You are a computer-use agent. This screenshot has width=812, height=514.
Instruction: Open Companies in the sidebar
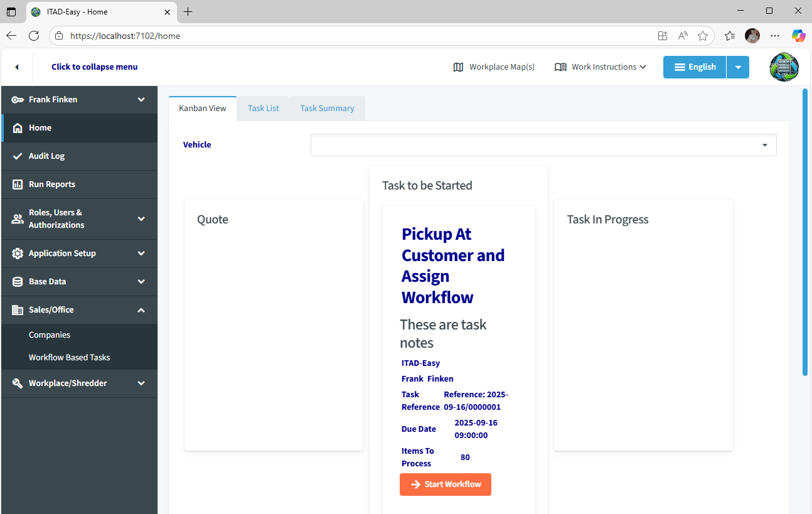[50, 335]
